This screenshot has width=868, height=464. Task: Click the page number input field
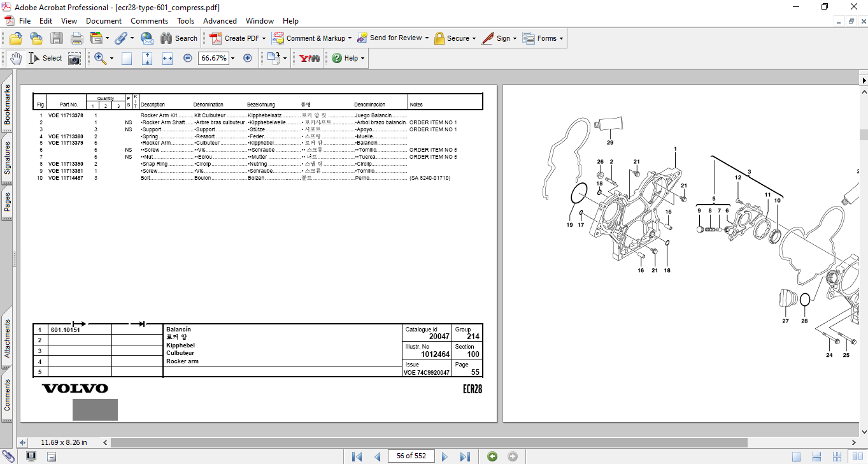[x=411, y=456]
